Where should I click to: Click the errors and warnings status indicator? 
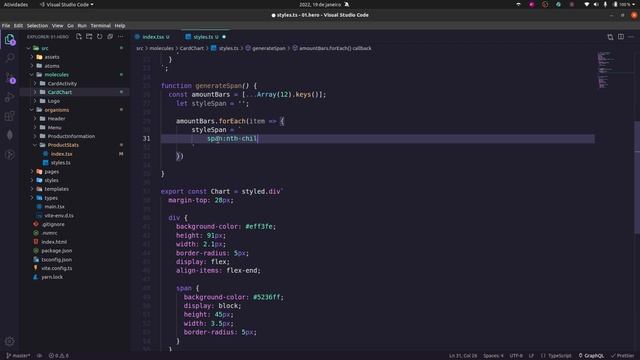point(59,356)
